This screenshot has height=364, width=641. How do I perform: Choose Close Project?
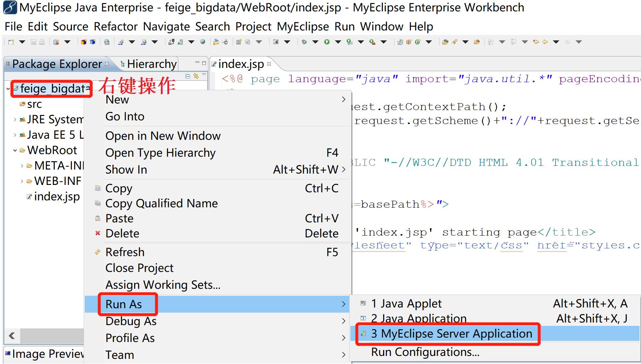tap(218, 268)
